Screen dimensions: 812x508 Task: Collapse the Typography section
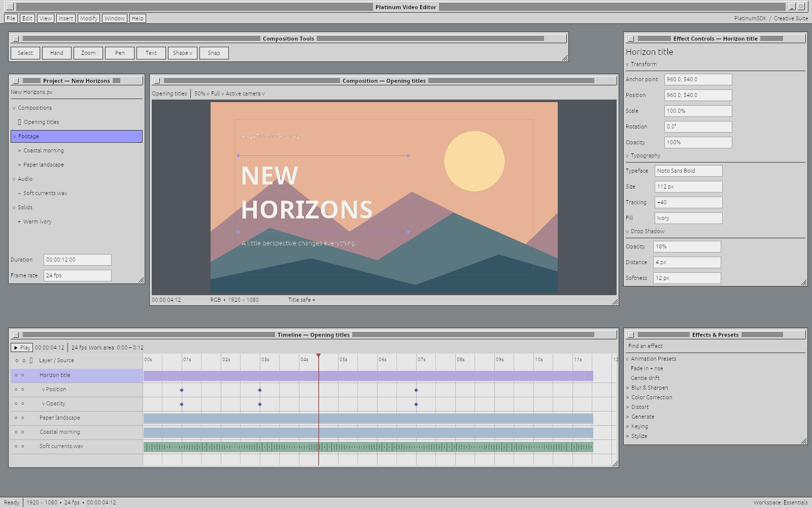tap(627, 156)
